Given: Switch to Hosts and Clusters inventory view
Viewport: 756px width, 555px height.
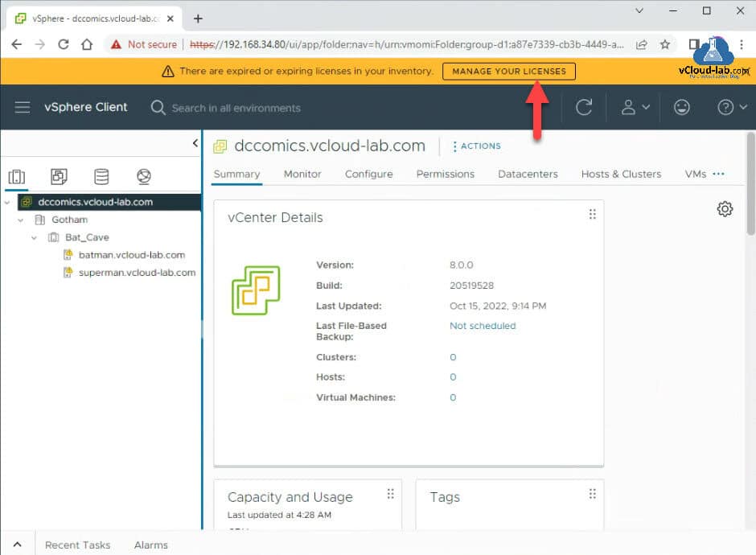Looking at the screenshot, I should point(16,177).
